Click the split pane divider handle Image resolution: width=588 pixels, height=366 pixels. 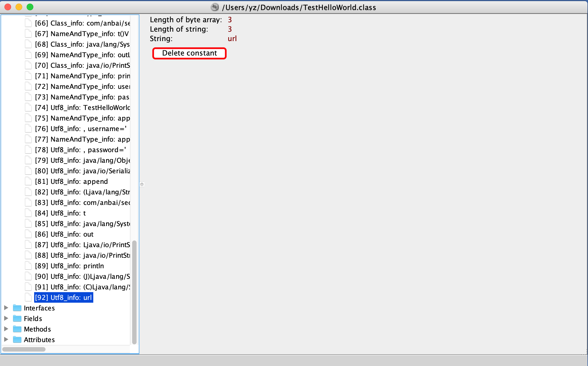click(142, 184)
